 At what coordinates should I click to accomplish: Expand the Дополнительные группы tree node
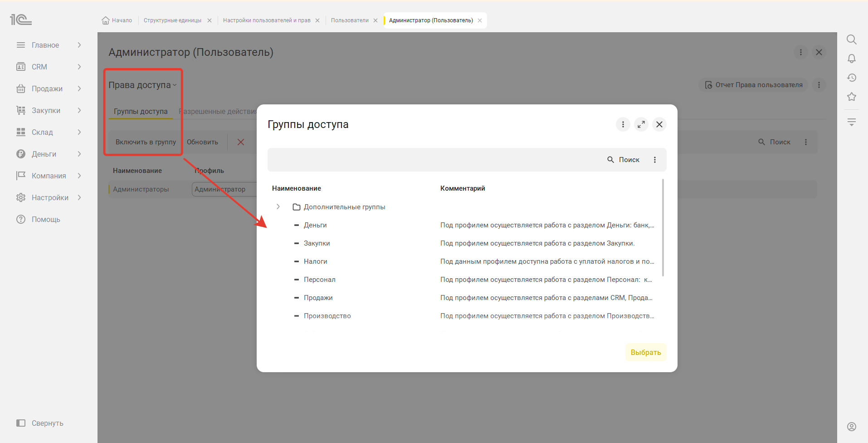(x=278, y=207)
